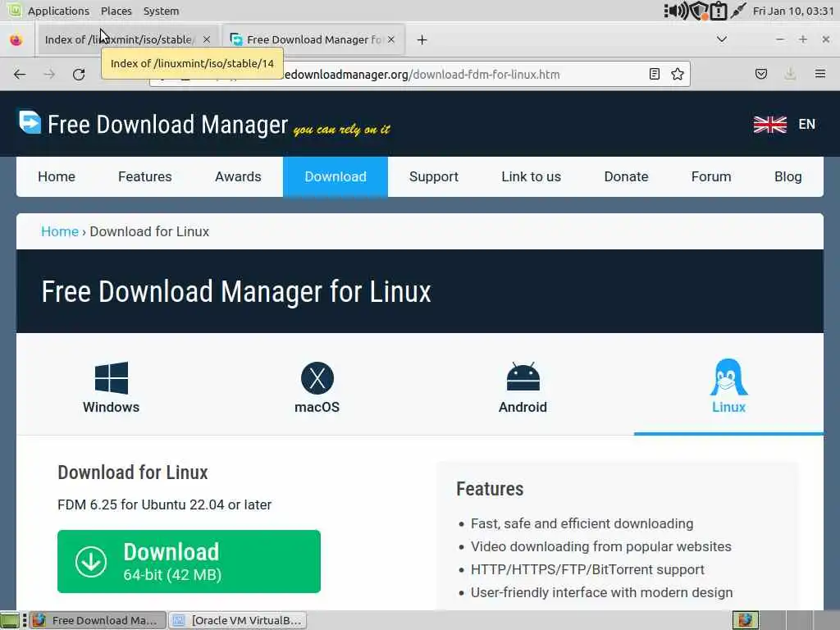This screenshot has width=840, height=630.
Task: Reload the page
Action: point(79,75)
